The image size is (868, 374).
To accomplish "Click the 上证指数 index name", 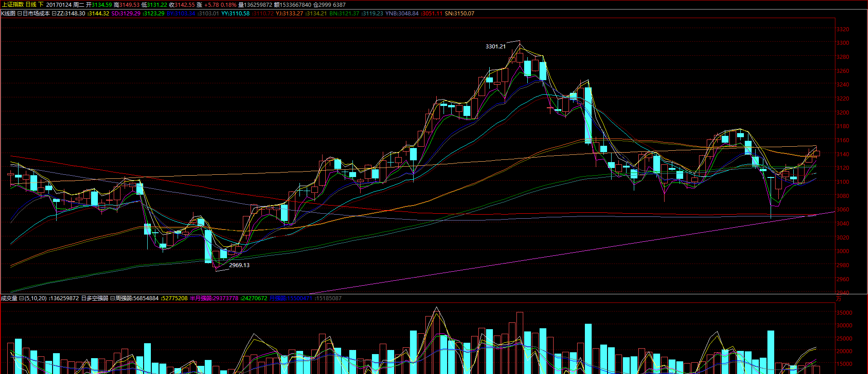I will (13, 5).
